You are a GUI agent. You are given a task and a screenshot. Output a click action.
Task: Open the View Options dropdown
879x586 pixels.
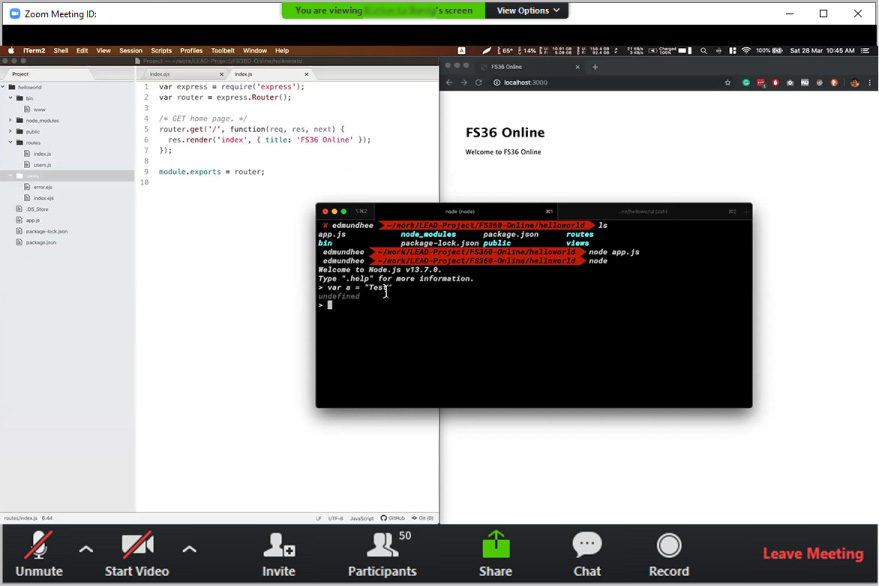tap(528, 10)
